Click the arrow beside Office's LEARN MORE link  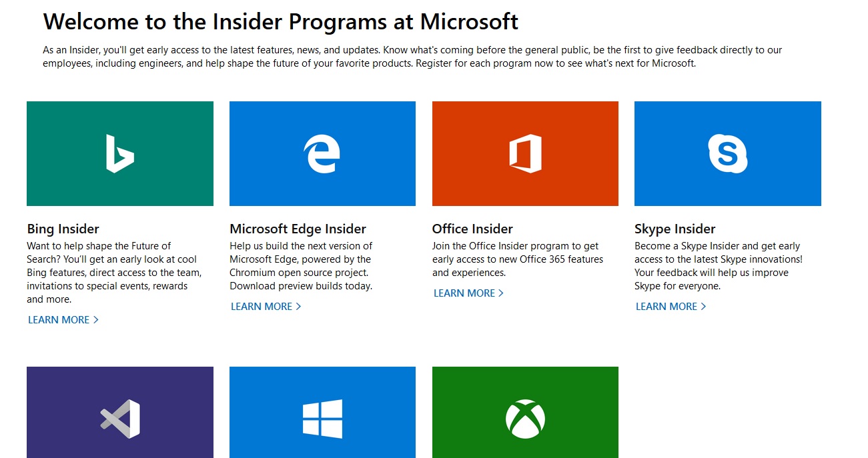(501, 293)
